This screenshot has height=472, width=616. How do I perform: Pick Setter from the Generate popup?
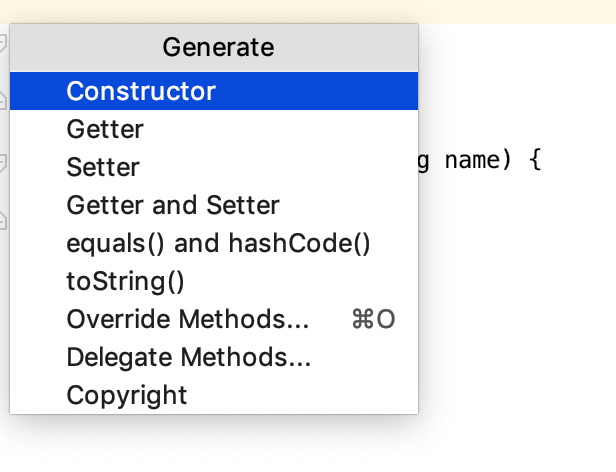[x=103, y=167]
